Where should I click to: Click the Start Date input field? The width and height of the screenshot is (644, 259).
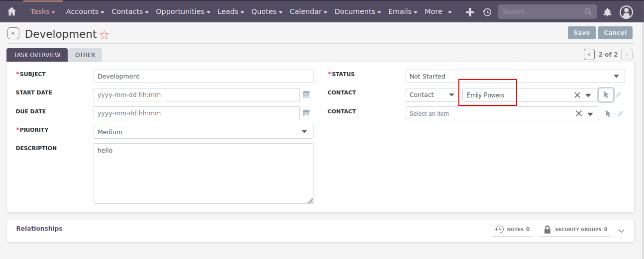197,94
